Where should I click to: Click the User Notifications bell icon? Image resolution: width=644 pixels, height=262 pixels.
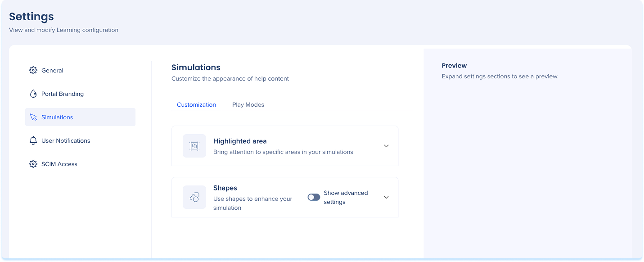[x=33, y=140]
